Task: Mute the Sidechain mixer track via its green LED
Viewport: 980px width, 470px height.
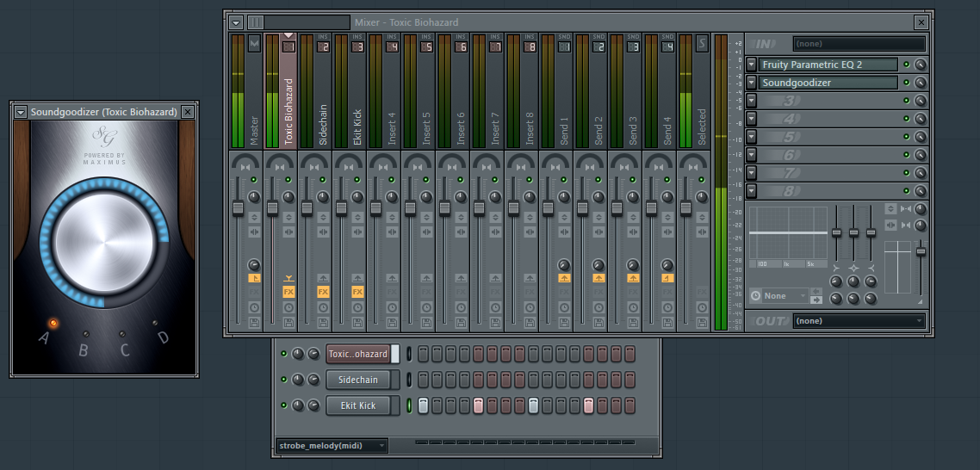Action: point(322,180)
